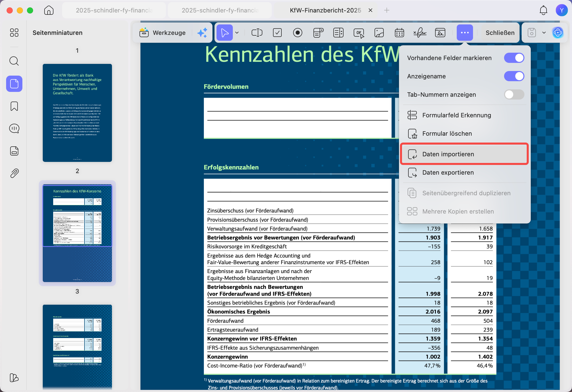The image size is (572, 392).
Task: Select the digital signature field tool
Action: pyautogui.click(x=440, y=33)
